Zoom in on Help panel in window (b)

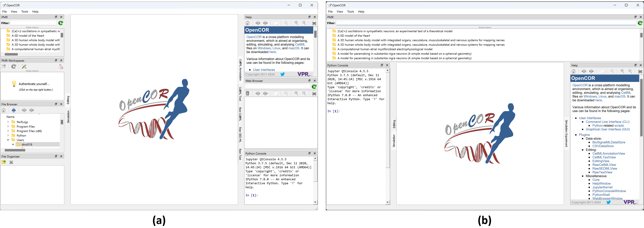[622, 71]
